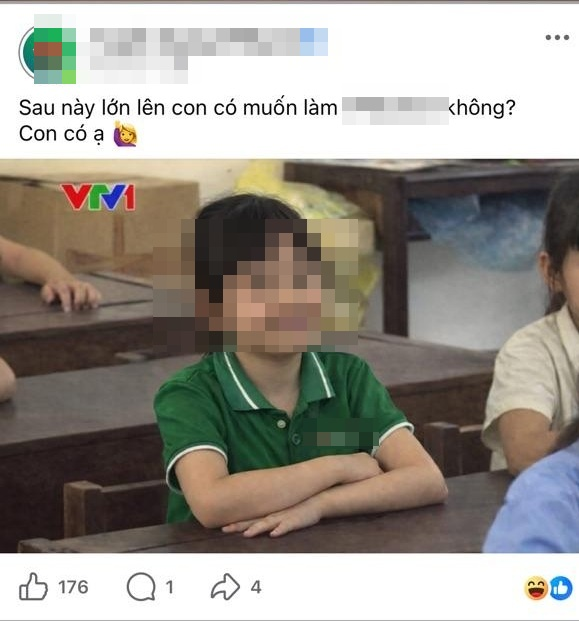Image resolution: width=579 pixels, height=621 pixels.
Task: Click the share count of 4
Action: click(x=256, y=587)
